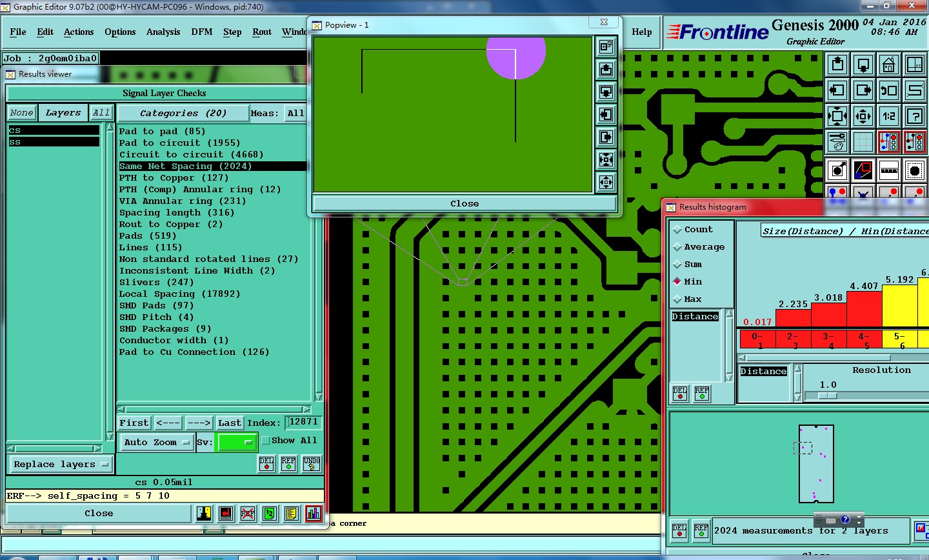Click the green 1-2 page icon in Results viewer
The height and width of the screenshot is (560, 929).
click(270, 514)
